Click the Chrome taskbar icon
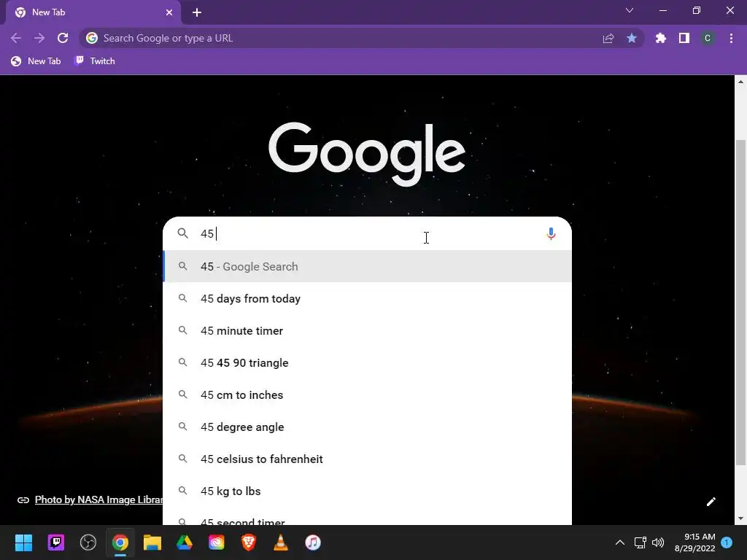This screenshot has width=747, height=560. (120, 542)
